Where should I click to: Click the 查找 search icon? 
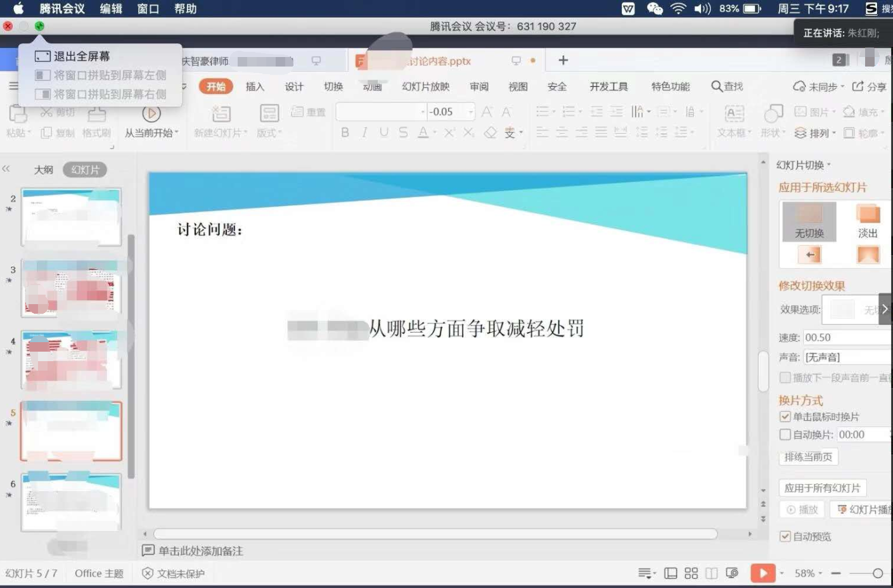coord(717,86)
